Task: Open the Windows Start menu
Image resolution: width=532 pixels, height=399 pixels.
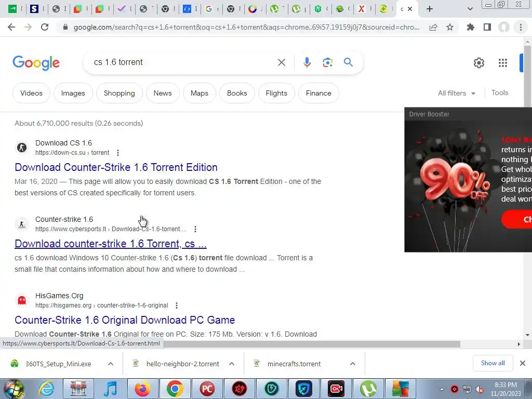Action: pos(14,389)
